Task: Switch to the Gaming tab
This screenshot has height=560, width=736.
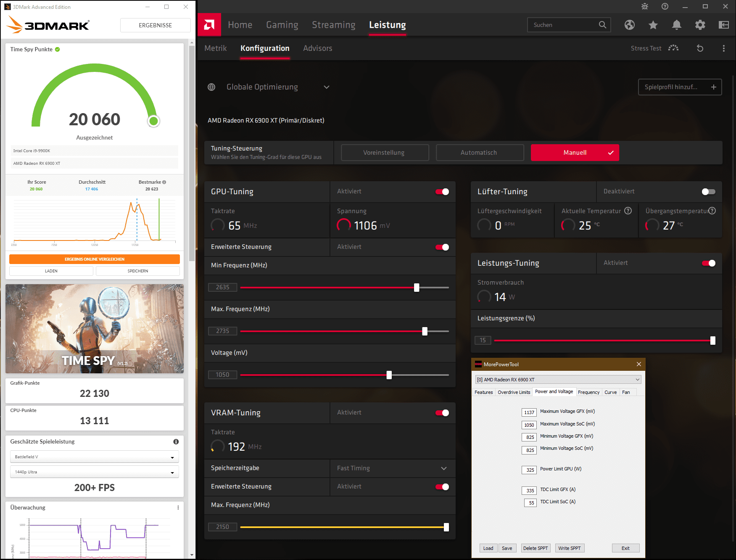Action: [x=282, y=25]
